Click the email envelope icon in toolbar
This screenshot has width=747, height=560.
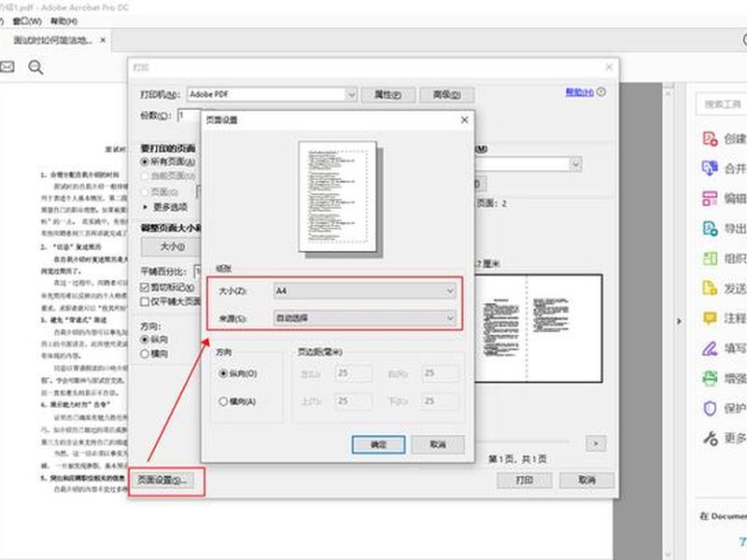(7, 66)
